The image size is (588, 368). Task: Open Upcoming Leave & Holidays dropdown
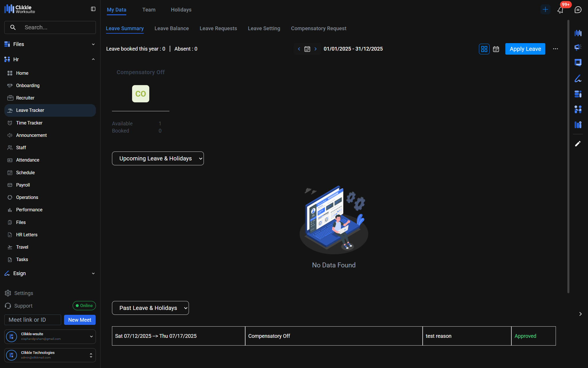click(x=158, y=158)
